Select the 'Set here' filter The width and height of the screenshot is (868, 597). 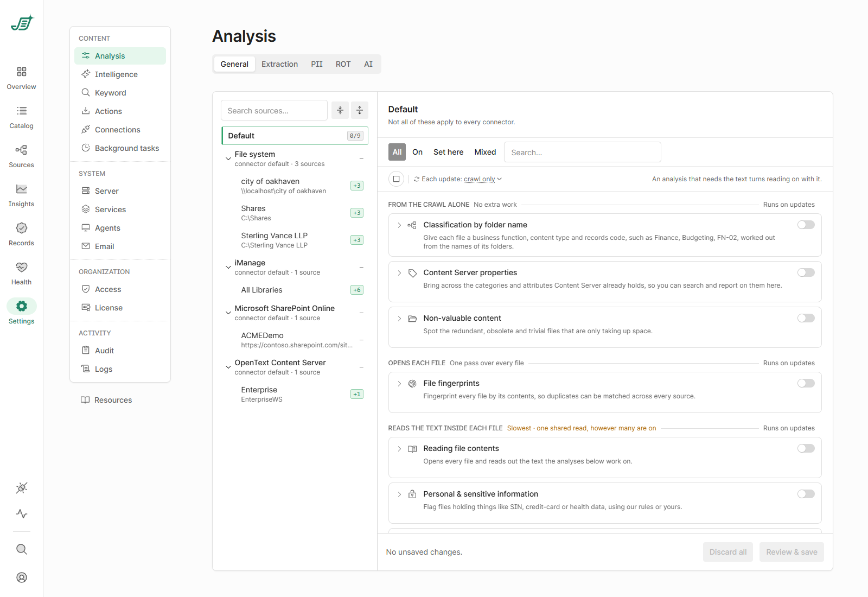pos(449,152)
